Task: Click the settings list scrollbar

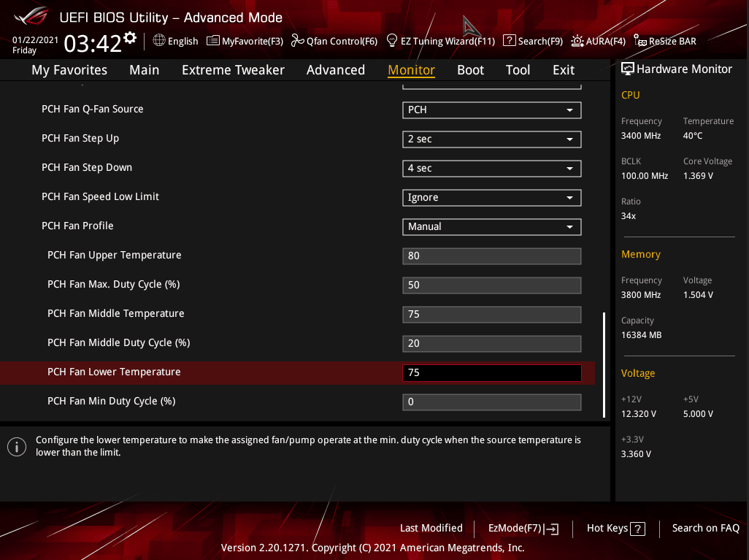Action: click(x=604, y=365)
